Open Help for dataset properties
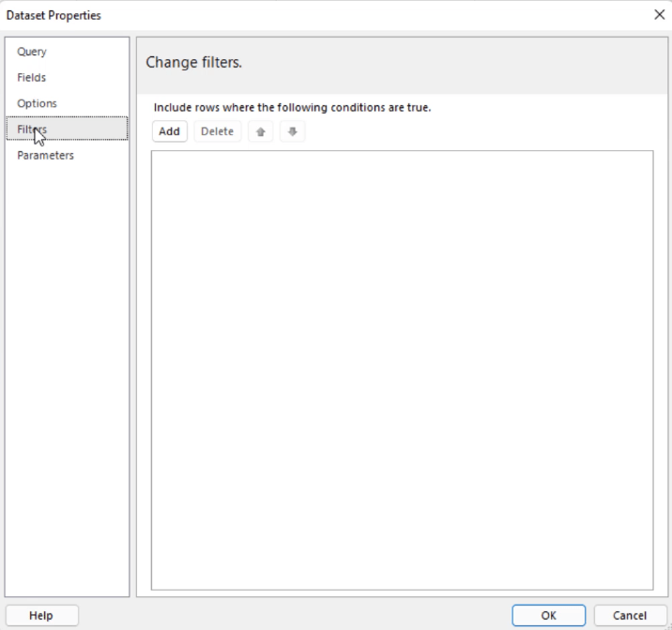The height and width of the screenshot is (630, 672). pyautogui.click(x=41, y=615)
